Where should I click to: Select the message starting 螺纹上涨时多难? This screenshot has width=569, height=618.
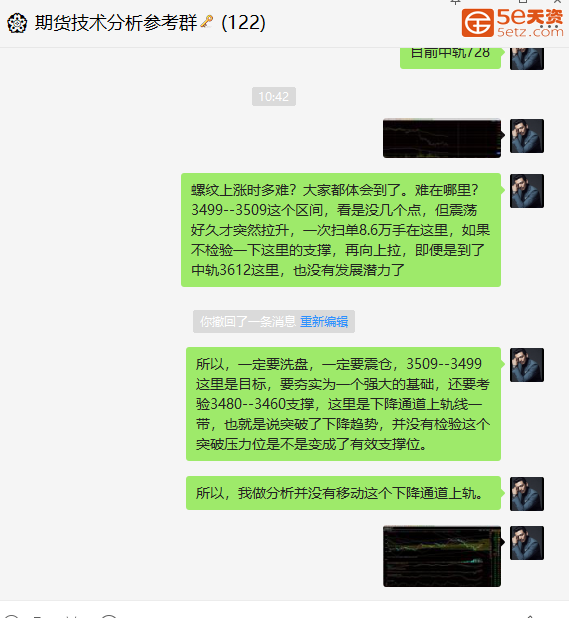341,230
